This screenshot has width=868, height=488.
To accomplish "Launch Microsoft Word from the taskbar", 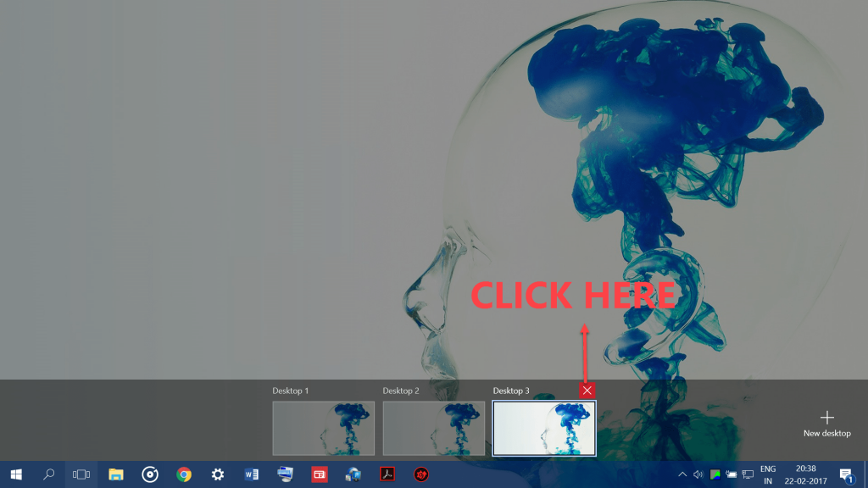I will (251, 474).
